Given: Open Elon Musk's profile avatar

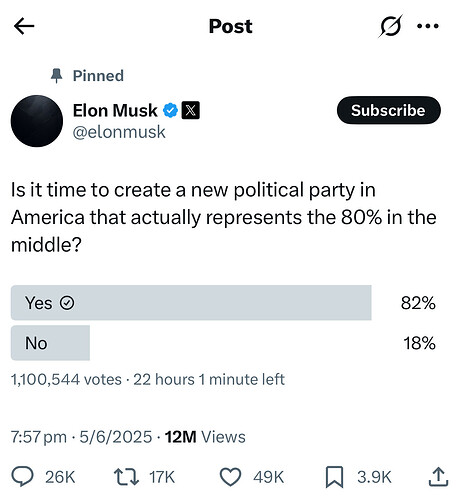Looking at the screenshot, I should 37,121.
